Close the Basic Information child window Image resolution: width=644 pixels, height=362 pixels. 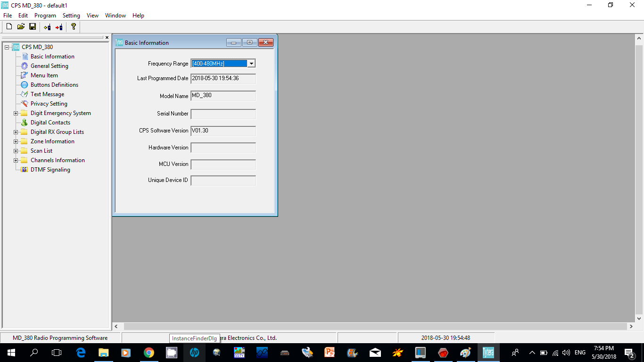click(266, 42)
